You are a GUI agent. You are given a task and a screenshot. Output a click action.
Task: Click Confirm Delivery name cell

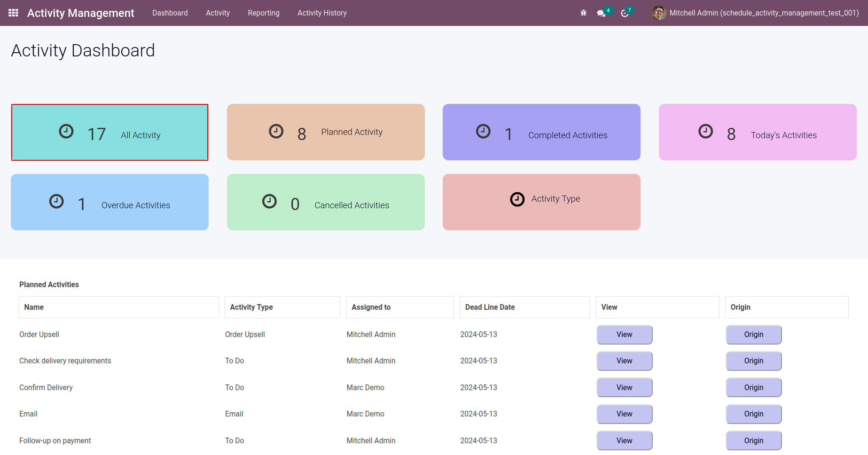[x=46, y=388]
